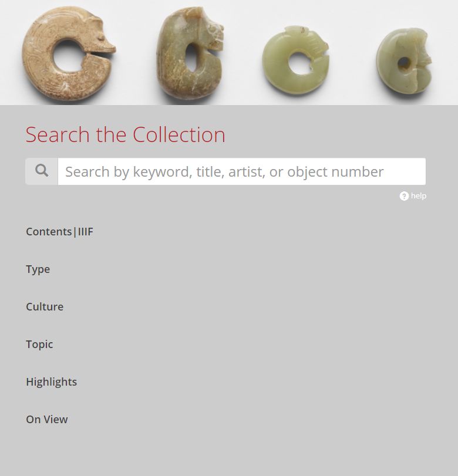Click the pale green jade ring image
This screenshot has height=476, width=458.
point(296,60)
